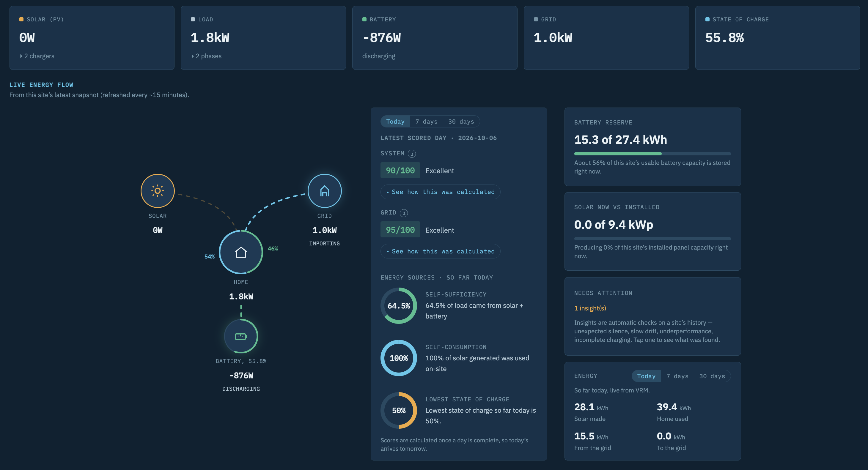Click the 46% label beside Home node
Screen dimensions: 868x470
(x=273, y=248)
